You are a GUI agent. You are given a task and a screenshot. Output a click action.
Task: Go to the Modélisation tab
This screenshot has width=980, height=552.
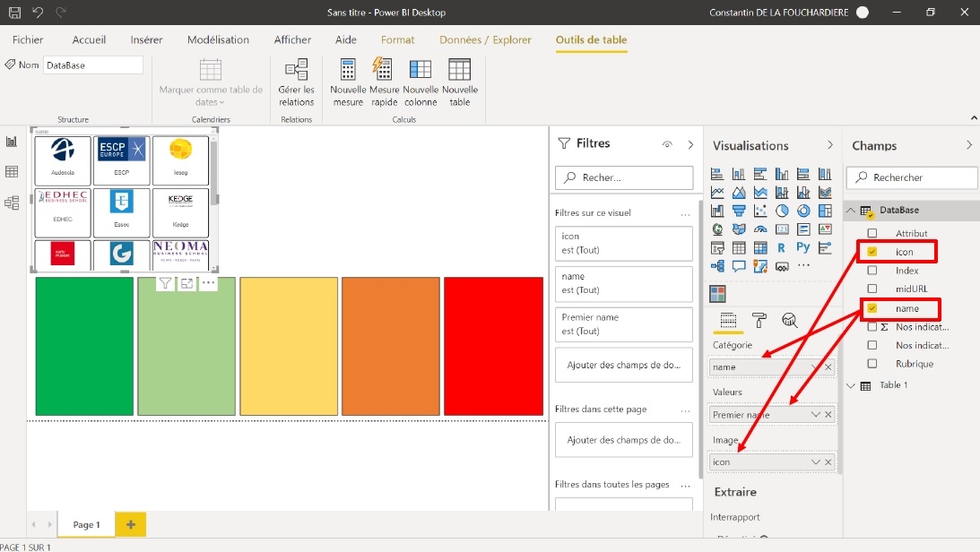point(218,39)
